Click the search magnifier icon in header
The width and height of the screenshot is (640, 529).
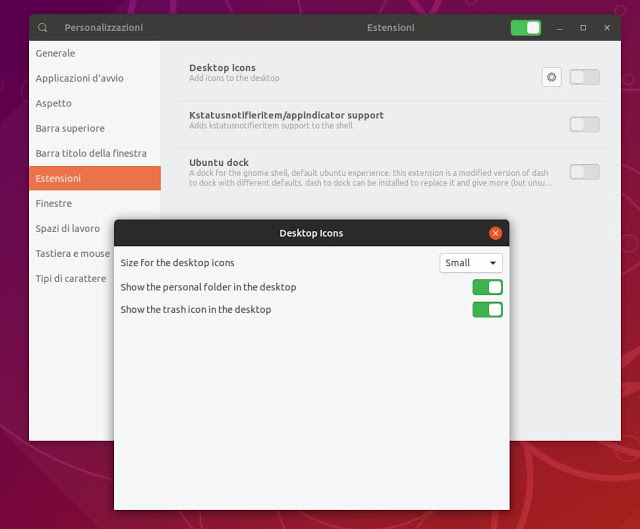tap(43, 27)
